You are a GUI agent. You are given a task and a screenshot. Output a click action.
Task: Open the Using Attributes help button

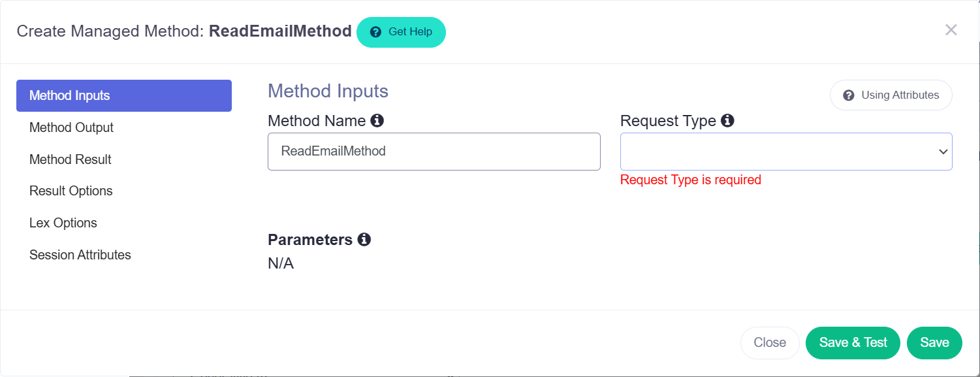click(891, 95)
